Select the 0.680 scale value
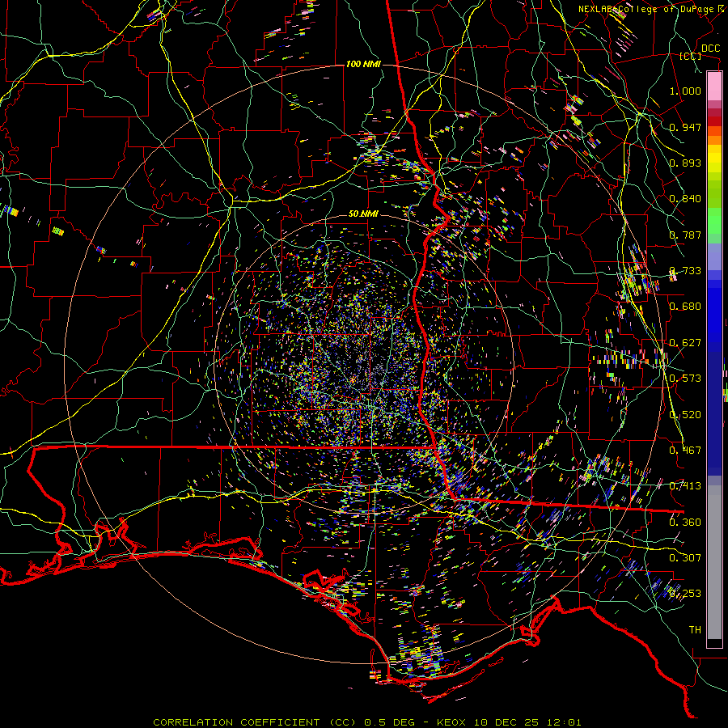 tap(685, 307)
